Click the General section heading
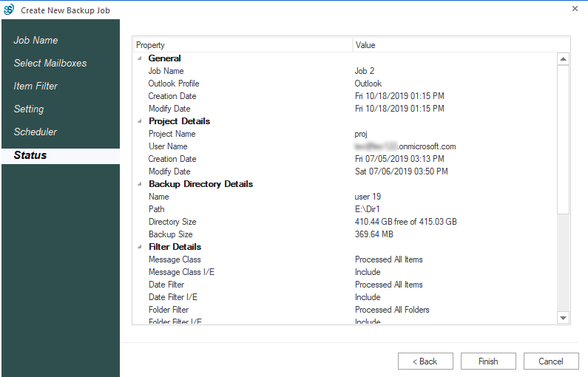 (x=165, y=58)
